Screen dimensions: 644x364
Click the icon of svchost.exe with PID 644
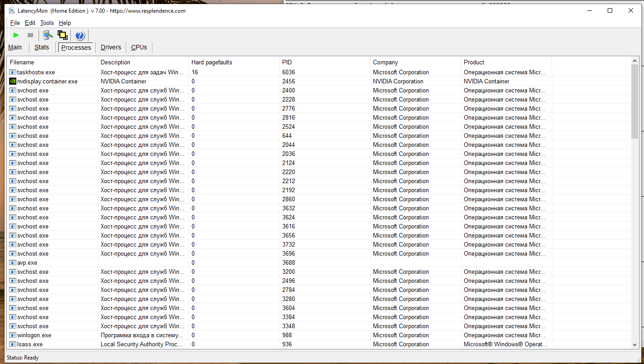tap(13, 136)
